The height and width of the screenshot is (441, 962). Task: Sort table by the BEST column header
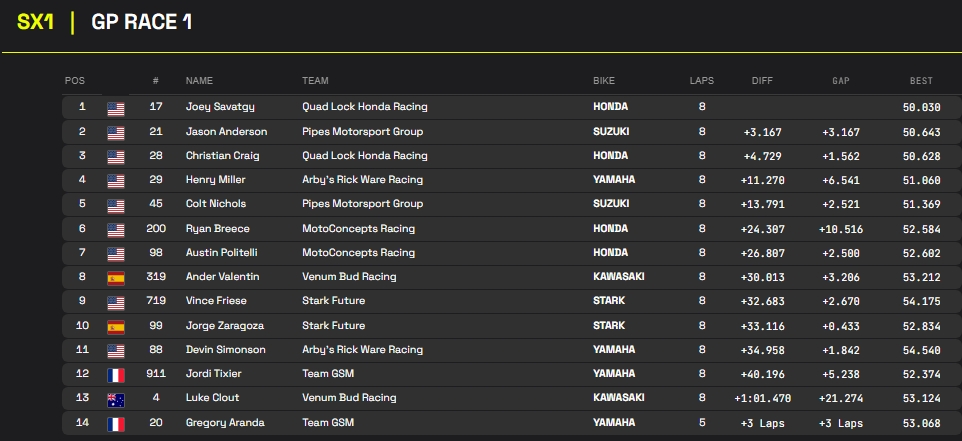pyautogui.click(x=920, y=81)
